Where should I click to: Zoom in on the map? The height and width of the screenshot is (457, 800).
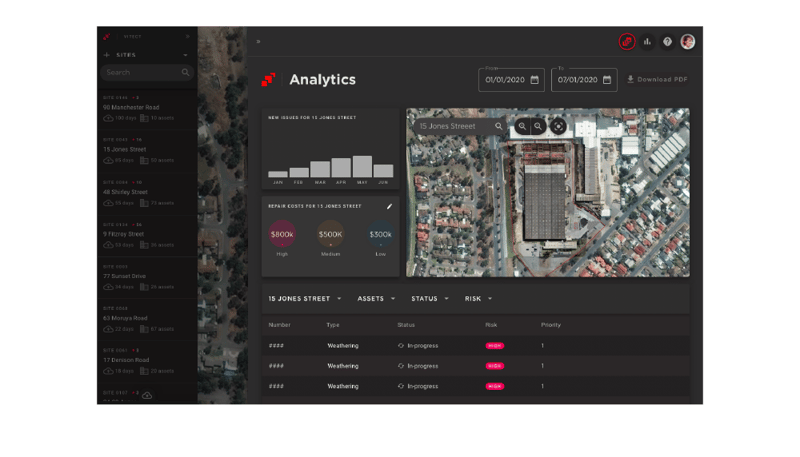tap(522, 126)
